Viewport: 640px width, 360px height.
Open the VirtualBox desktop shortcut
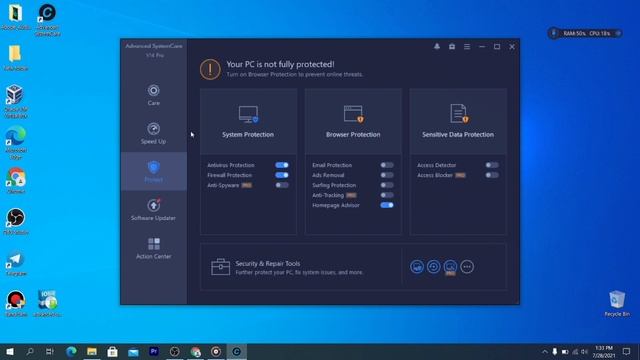[x=16, y=101]
